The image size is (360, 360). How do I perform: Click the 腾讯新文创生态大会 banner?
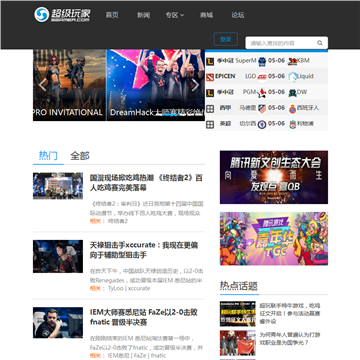(274, 177)
